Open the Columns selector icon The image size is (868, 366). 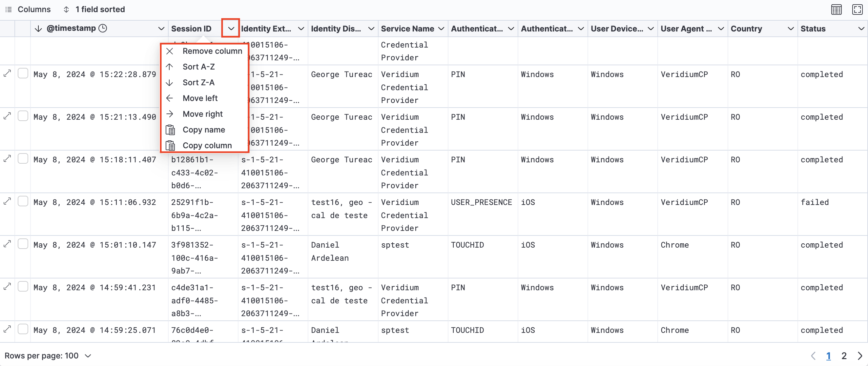tap(9, 10)
